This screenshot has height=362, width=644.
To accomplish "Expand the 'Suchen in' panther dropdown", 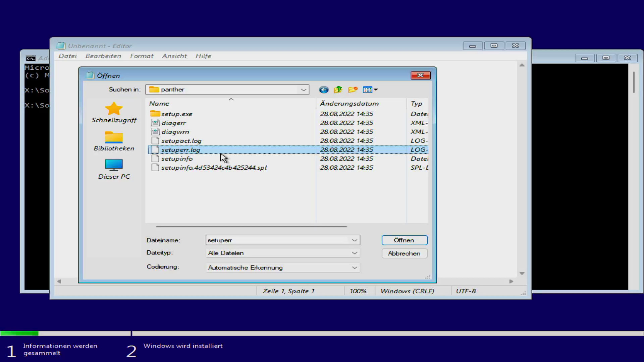I will coord(304,89).
